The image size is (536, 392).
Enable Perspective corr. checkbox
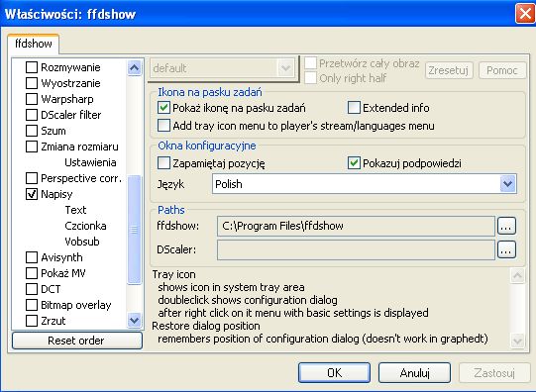point(32,178)
